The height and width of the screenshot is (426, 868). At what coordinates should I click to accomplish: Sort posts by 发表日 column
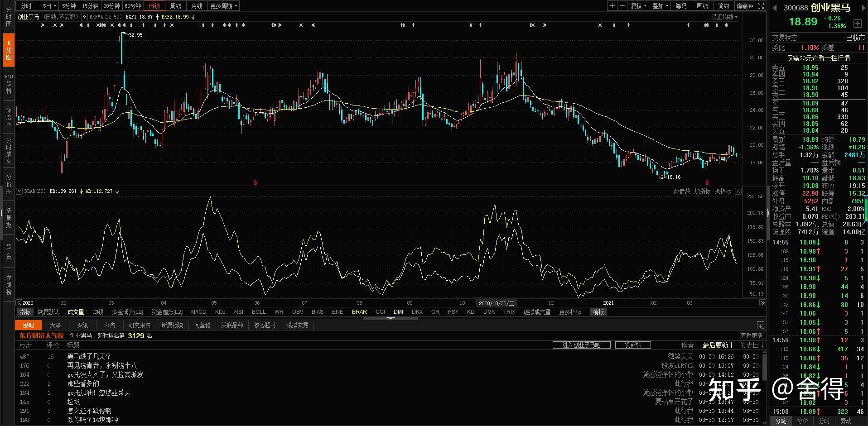(x=752, y=345)
